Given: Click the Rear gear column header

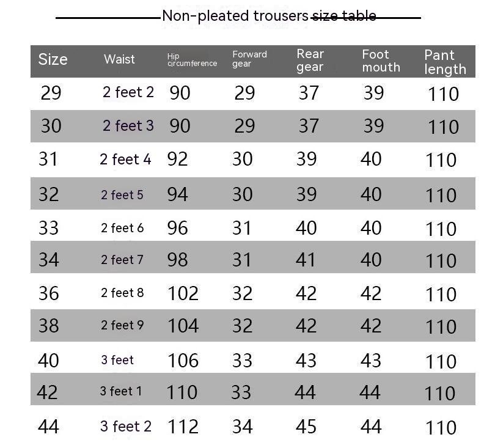Looking at the screenshot, I should coord(310,61).
